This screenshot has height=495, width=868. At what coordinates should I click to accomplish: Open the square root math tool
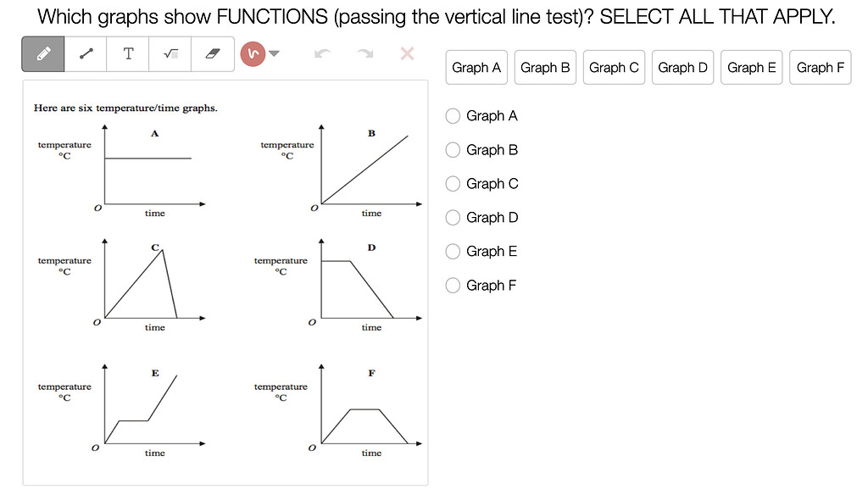coord(170,53)
